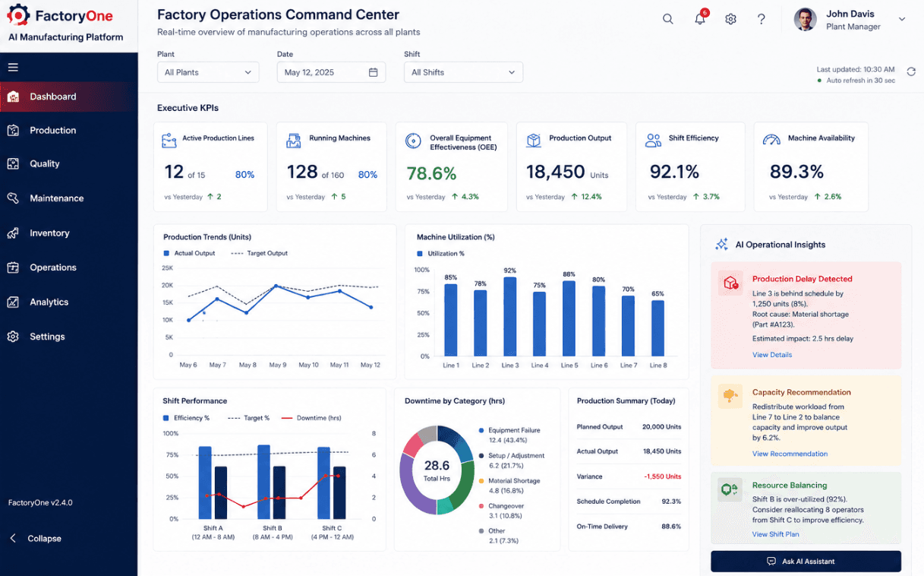Click the Actual Output 18,450 Units row
The height and width of the screenshot is (576, 924).
click(629, 451)
